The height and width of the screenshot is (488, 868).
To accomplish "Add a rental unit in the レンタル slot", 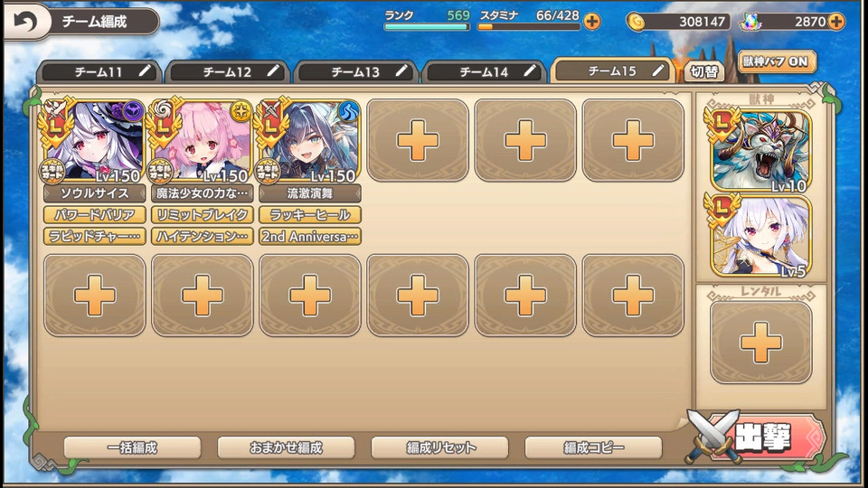I will 761,343.
